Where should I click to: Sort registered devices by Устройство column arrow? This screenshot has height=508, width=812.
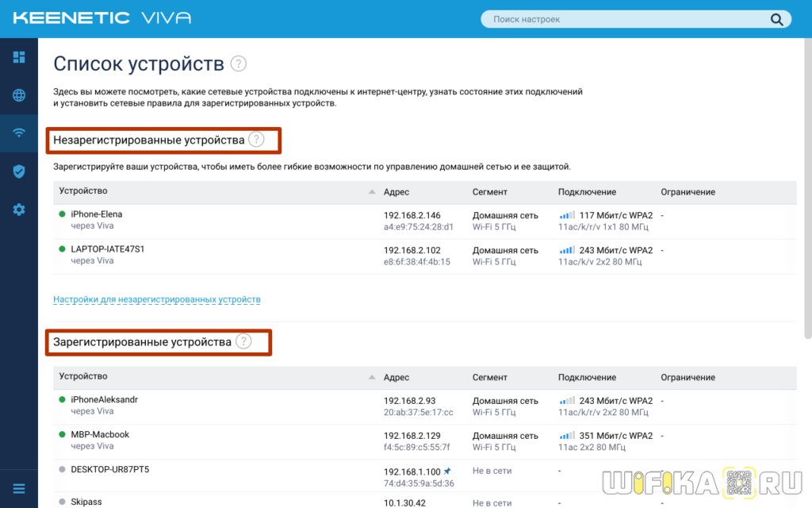[x=372, y=377]
